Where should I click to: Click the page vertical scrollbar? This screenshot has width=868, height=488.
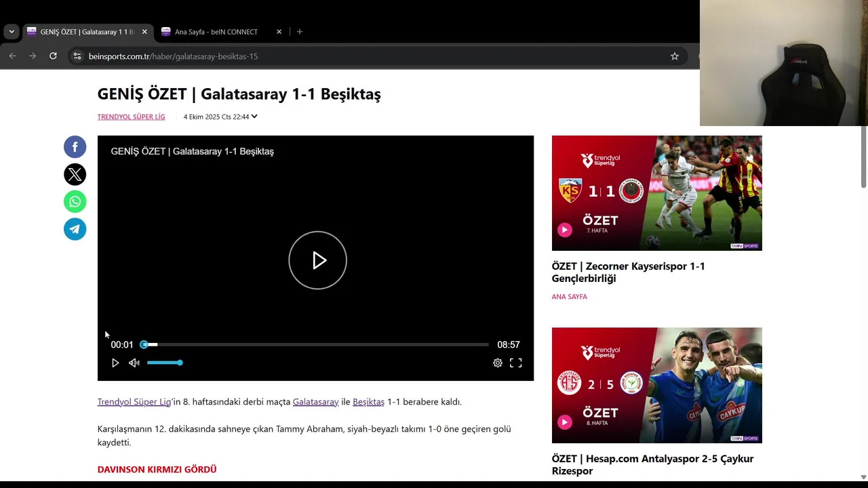point(863,157)
